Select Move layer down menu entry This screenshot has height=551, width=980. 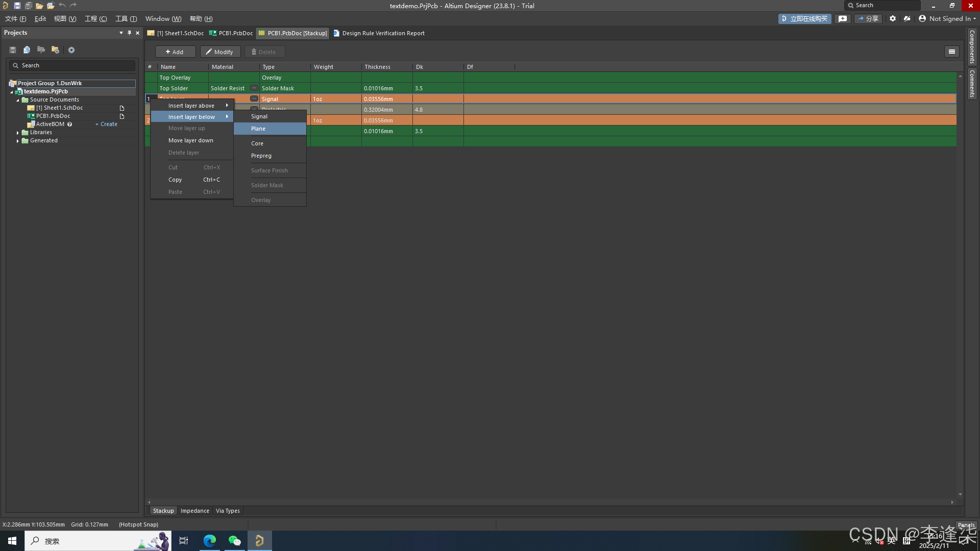(191, 140)
